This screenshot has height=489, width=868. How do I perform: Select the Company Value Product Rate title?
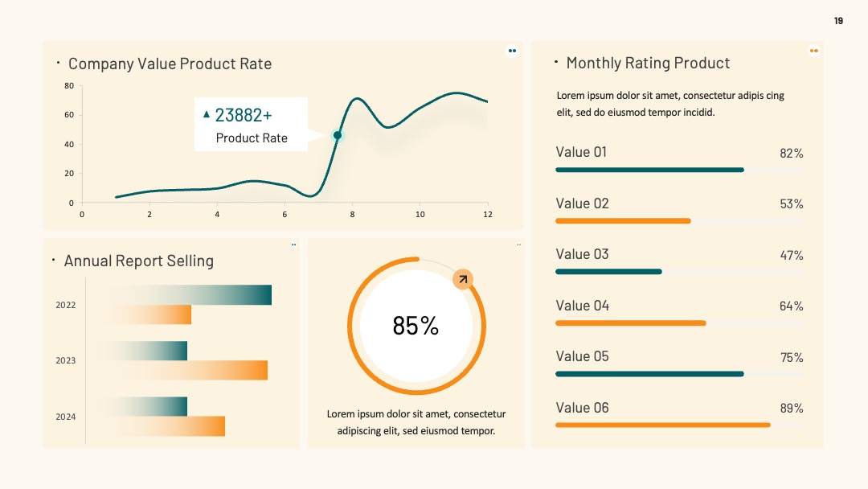click(170, 64)
